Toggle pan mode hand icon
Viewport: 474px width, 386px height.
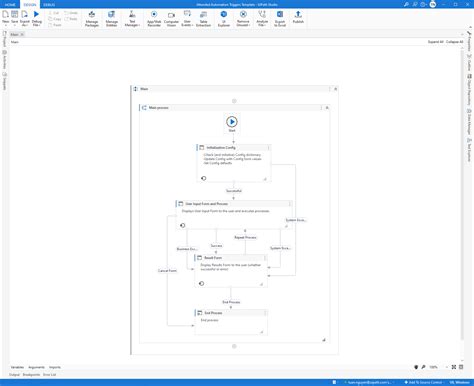(416, 367)
